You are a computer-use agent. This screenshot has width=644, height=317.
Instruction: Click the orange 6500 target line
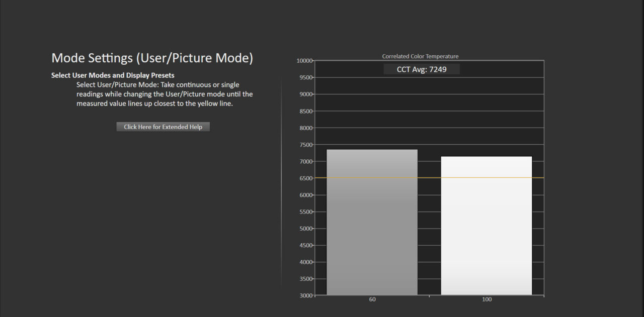coord(429,178)
